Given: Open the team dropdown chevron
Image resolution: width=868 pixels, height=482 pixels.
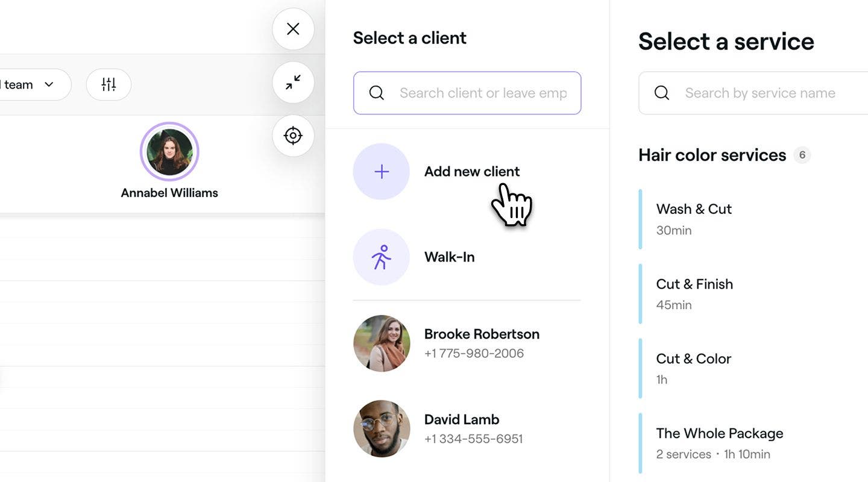Looking at the screenshot, I should tap(49, 84).
